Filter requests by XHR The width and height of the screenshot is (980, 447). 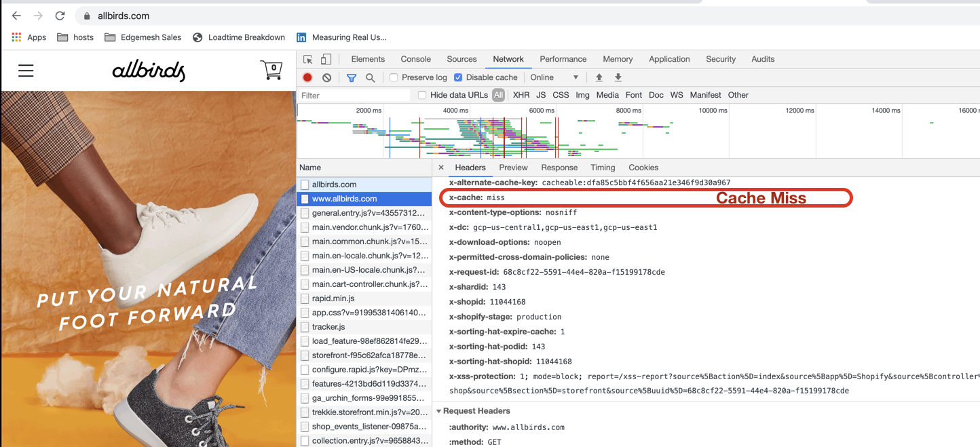(x=521, y=95)
